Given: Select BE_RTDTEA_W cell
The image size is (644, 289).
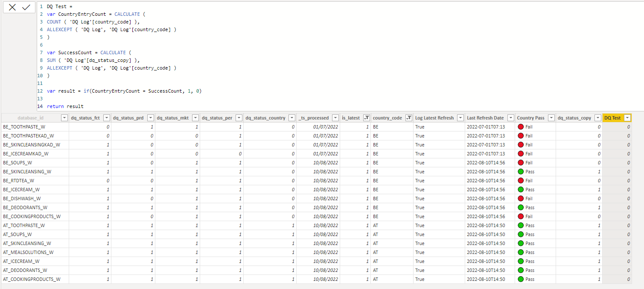Looking at the screenshot, I should (35, 181).
